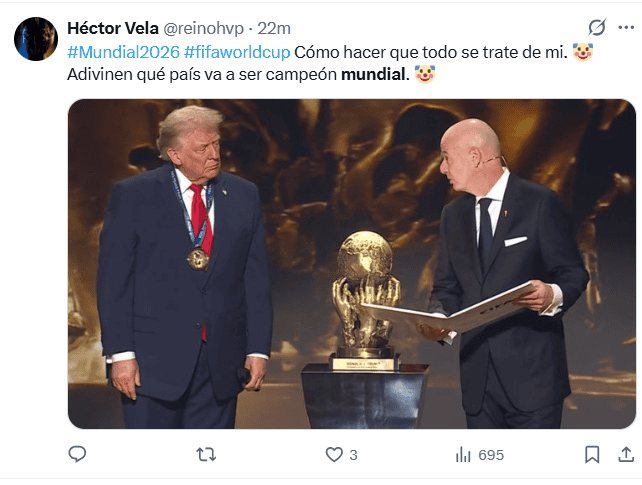Image resolution: width=642 pixels, height=485 pixels.
Task: Open Héctor Vela's profile avatar
Action: (x=36, y=39)
